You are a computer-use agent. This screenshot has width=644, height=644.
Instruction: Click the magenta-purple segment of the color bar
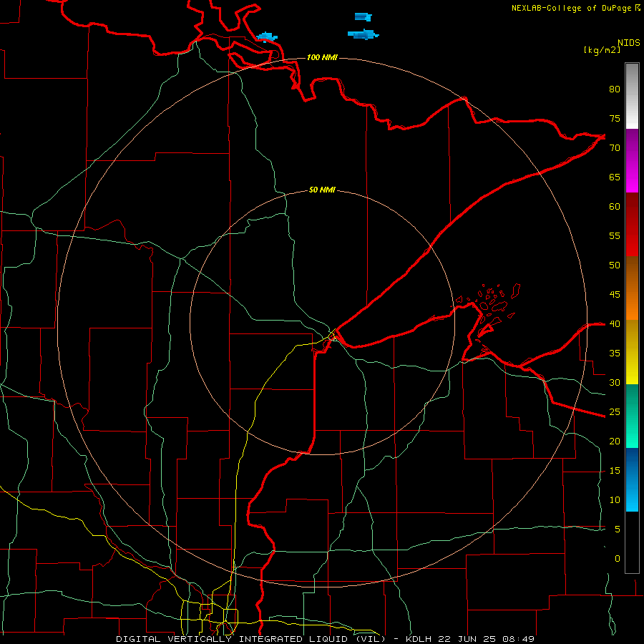632,160
